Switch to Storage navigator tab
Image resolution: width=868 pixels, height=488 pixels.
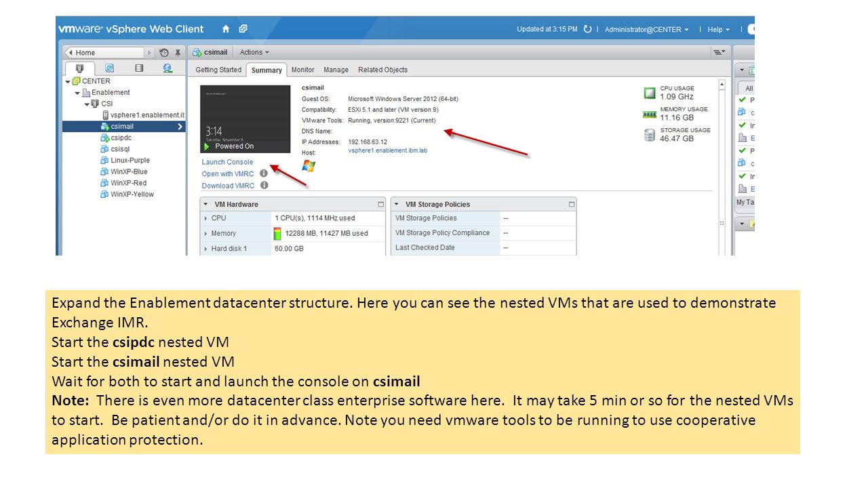click(139, 68)
